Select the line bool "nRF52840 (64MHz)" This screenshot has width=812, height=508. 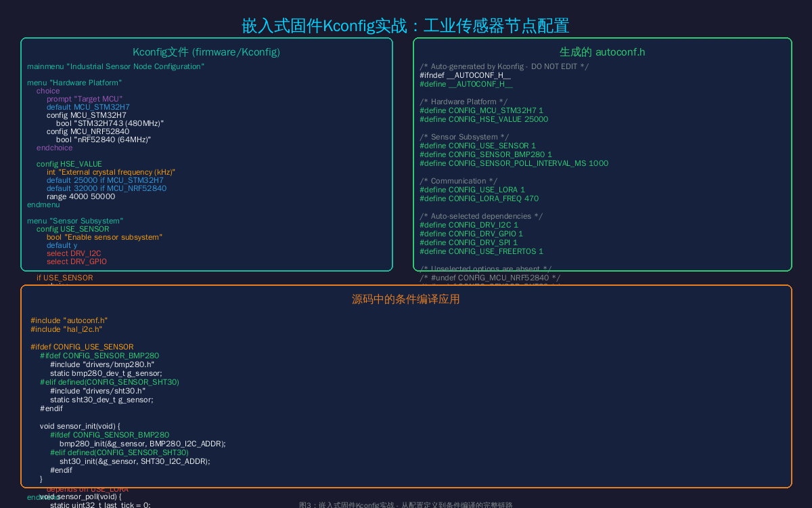[x=104, y=140]
